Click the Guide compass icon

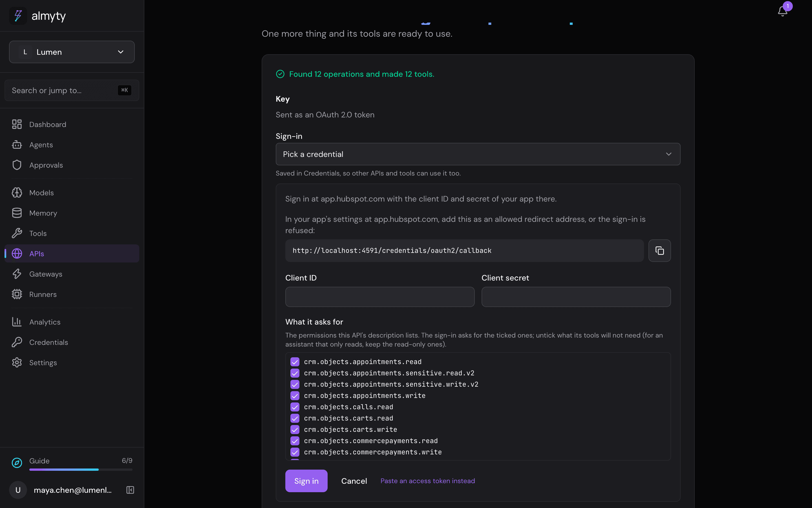pos(17,463)
